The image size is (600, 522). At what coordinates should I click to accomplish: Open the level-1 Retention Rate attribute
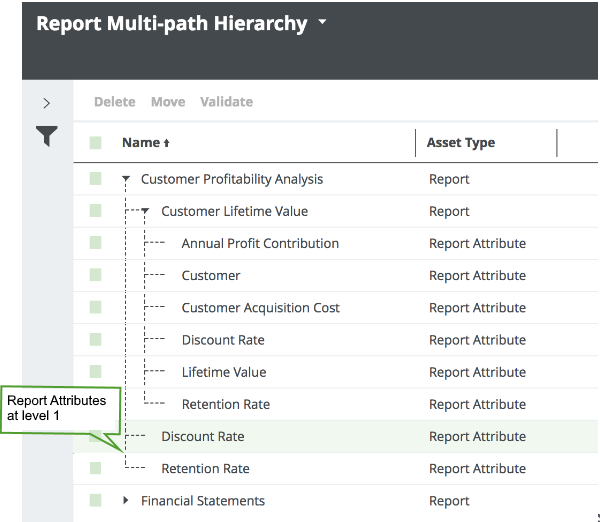(x=205, y=468)
